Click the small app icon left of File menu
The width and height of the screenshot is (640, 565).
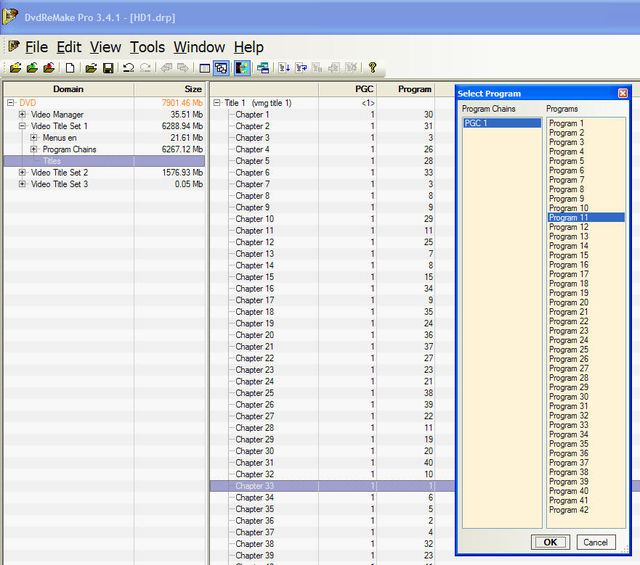[x=13, y=46]
